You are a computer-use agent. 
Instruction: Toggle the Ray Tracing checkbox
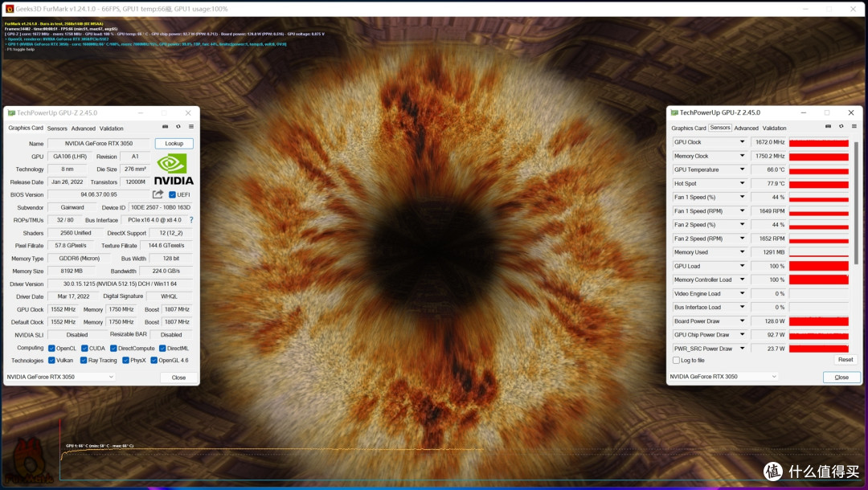84,361
